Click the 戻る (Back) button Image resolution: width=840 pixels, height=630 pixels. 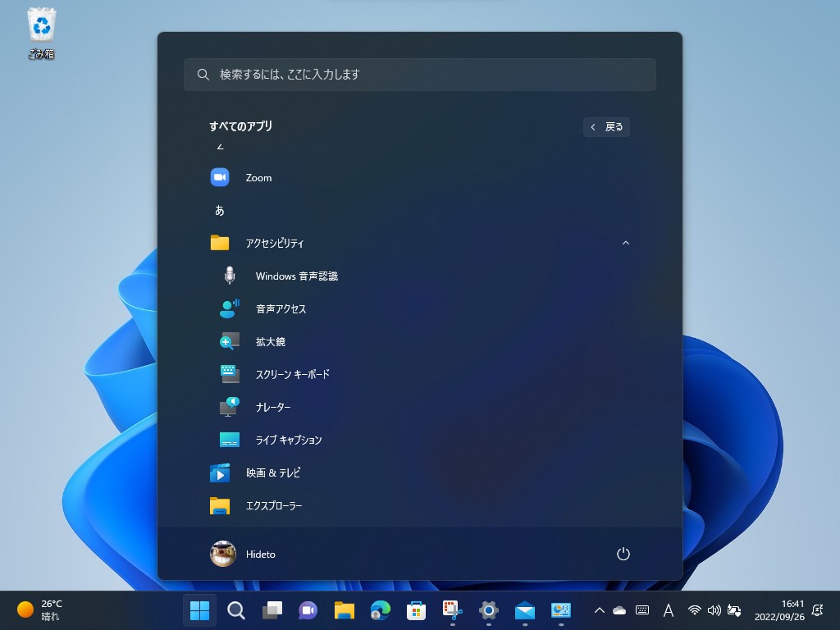click(606, 127)
